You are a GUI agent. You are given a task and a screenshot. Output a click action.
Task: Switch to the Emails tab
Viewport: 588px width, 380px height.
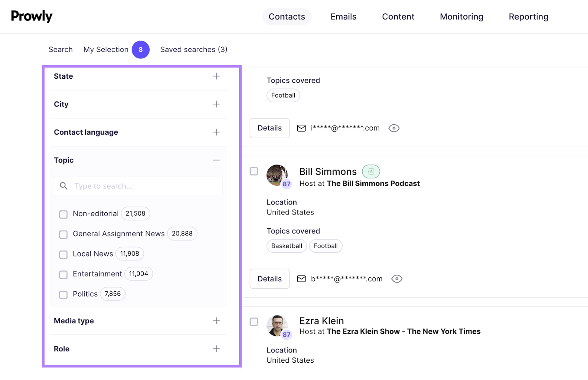[x=343, y=16]
